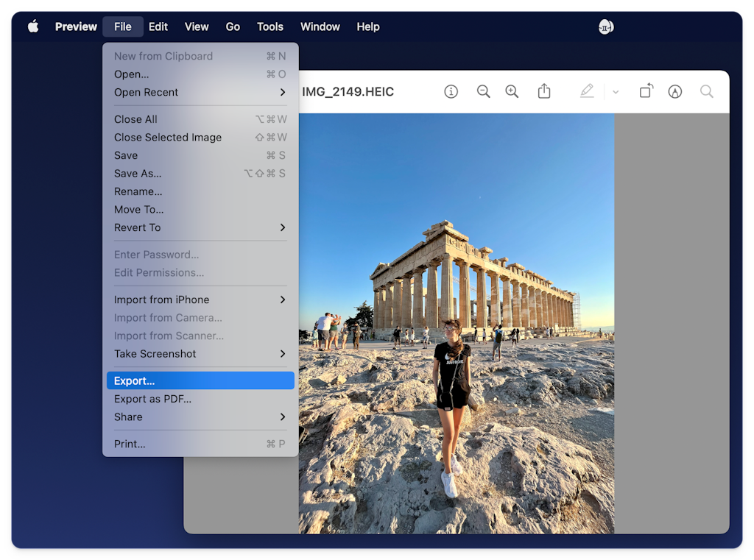Open the Import from iPhone submenu

(x=199, y=300)
